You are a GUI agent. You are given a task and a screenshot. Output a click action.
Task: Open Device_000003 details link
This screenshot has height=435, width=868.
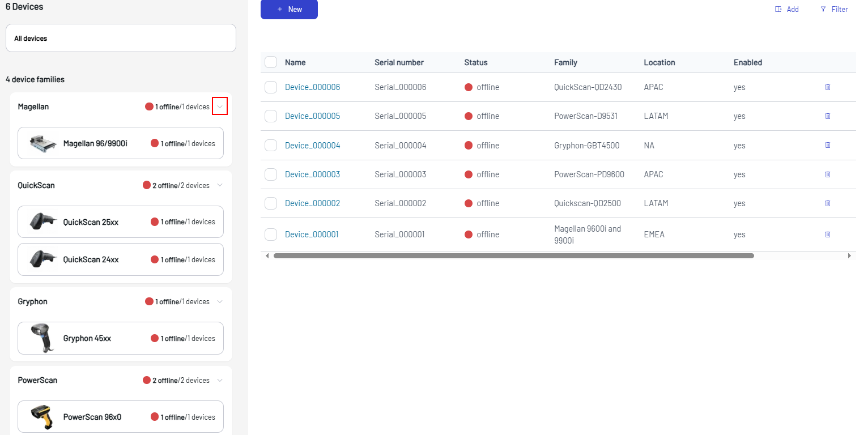(312, 174)
